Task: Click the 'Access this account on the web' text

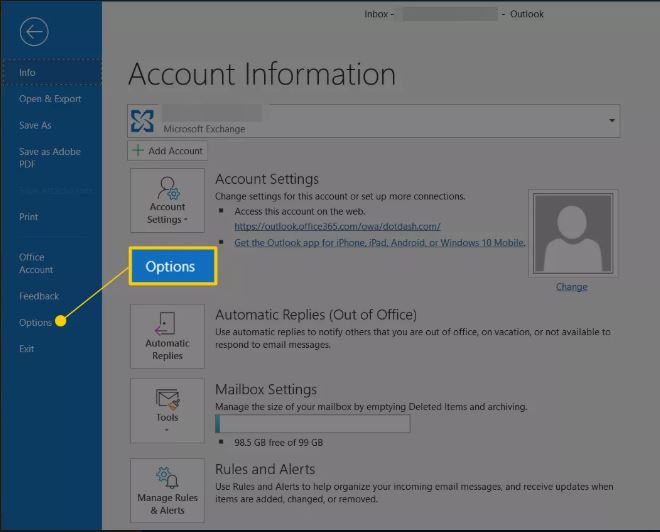Action: click(x=300, y=211)
